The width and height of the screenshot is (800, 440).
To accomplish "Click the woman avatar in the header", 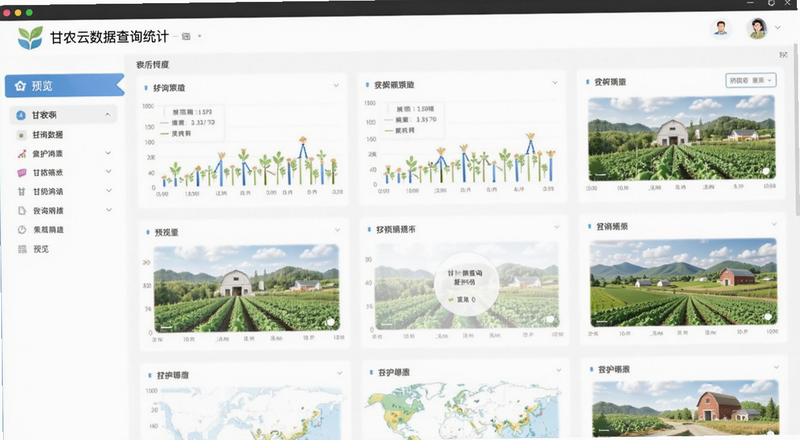I will [x=758, y=28].
